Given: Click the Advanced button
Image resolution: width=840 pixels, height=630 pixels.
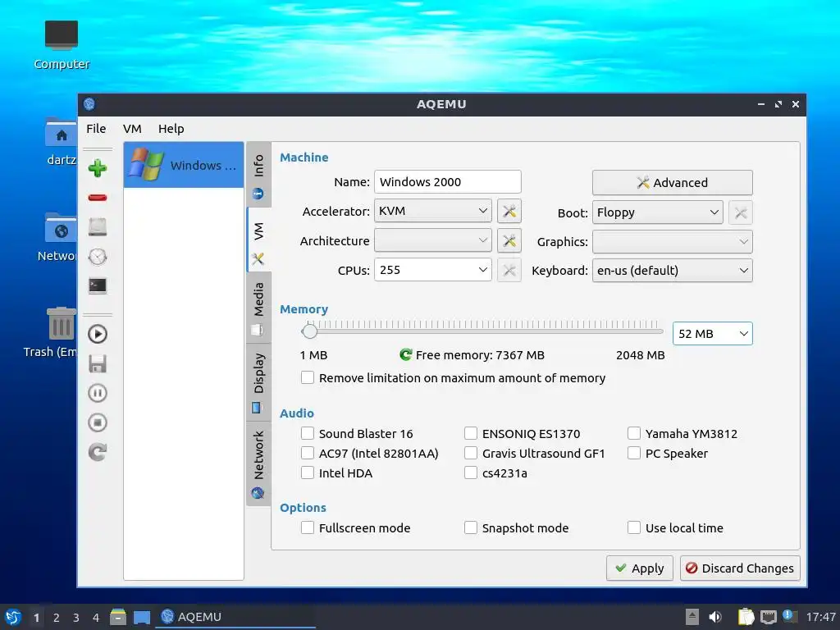Looking at the screenshot, I should [x=673, y=183].
